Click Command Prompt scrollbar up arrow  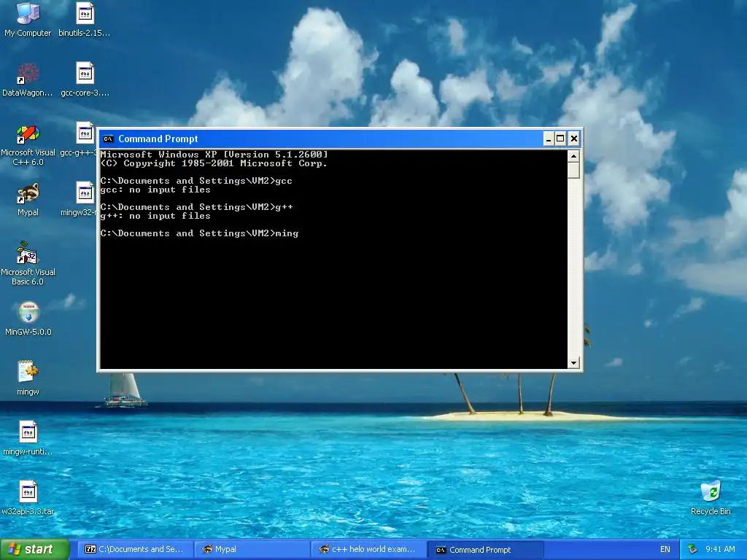(573, 156)
